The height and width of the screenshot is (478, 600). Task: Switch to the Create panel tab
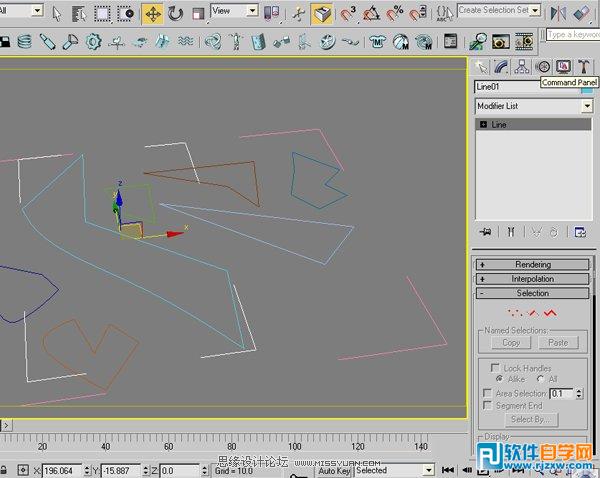[481, 67]
